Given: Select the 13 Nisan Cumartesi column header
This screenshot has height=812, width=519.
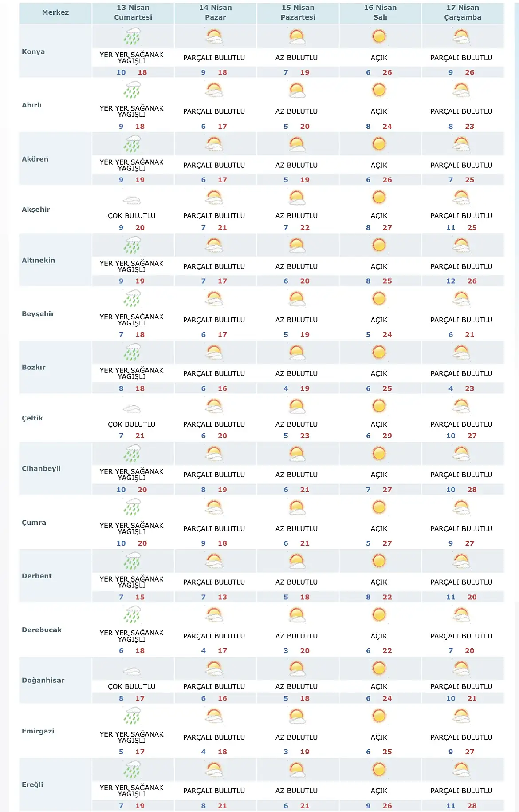Looking at the screenshot, I should 133,12.
